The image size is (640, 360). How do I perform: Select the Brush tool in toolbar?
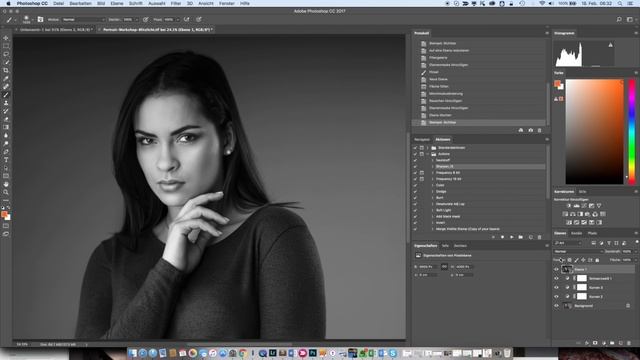(x=6, y=95)
